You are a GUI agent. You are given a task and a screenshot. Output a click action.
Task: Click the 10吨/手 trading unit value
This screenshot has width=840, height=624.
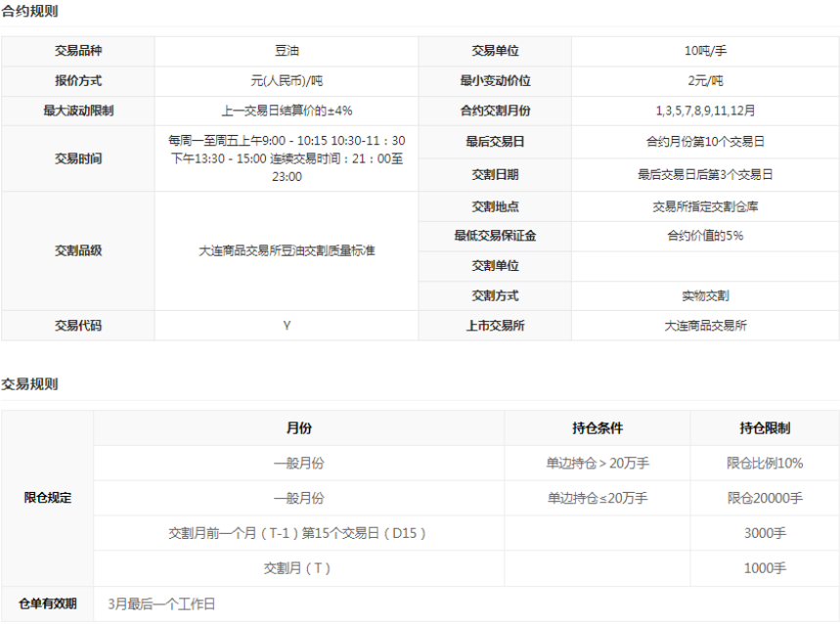pyautogui.click(x=704, y=51)
